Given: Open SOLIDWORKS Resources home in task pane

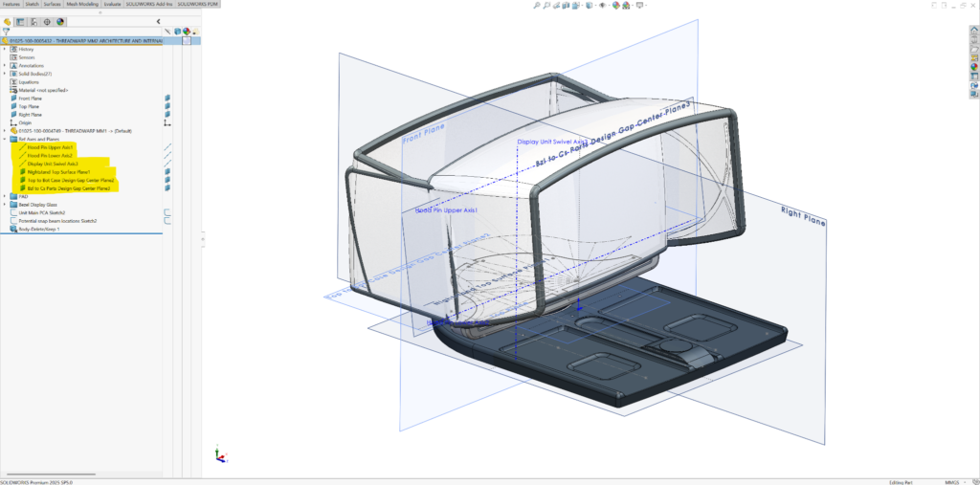Looking at the screenshot, I should coord(973,30).
